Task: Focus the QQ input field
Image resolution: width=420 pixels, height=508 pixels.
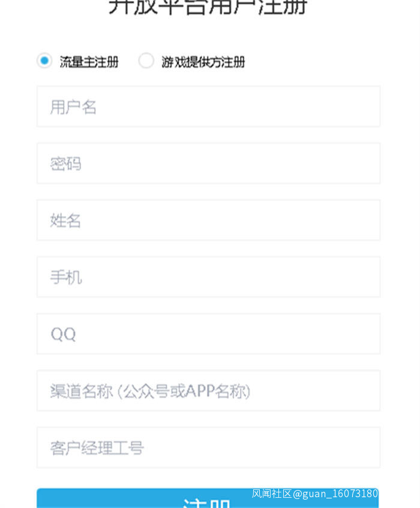Action: point(208,334)
